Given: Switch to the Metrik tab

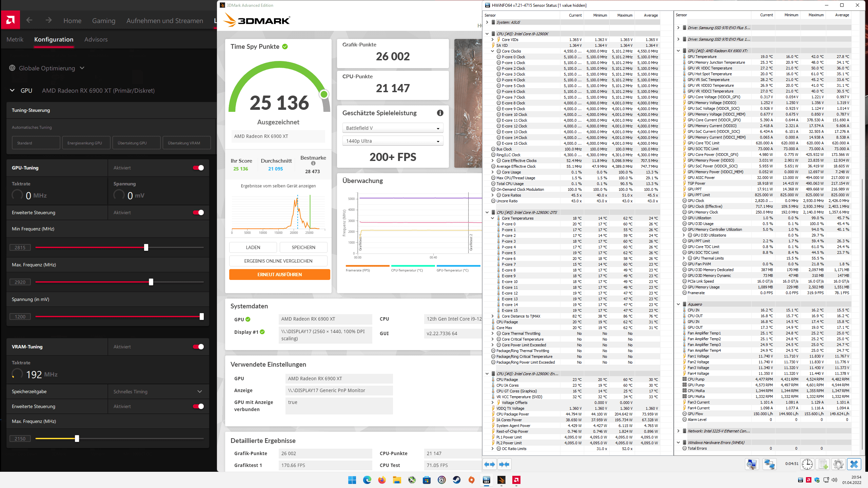Looking at the screenshot, I should pos(15,39).
